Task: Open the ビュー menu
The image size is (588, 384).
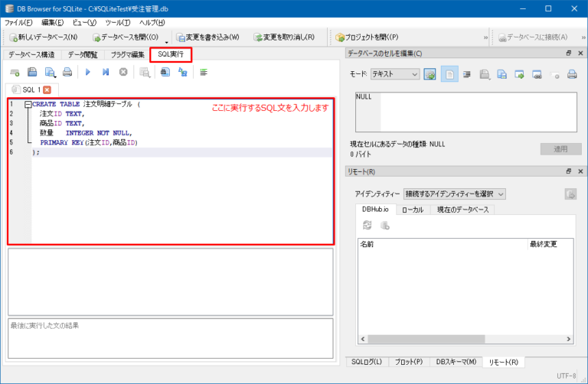Action: click(x=84, y=22)
